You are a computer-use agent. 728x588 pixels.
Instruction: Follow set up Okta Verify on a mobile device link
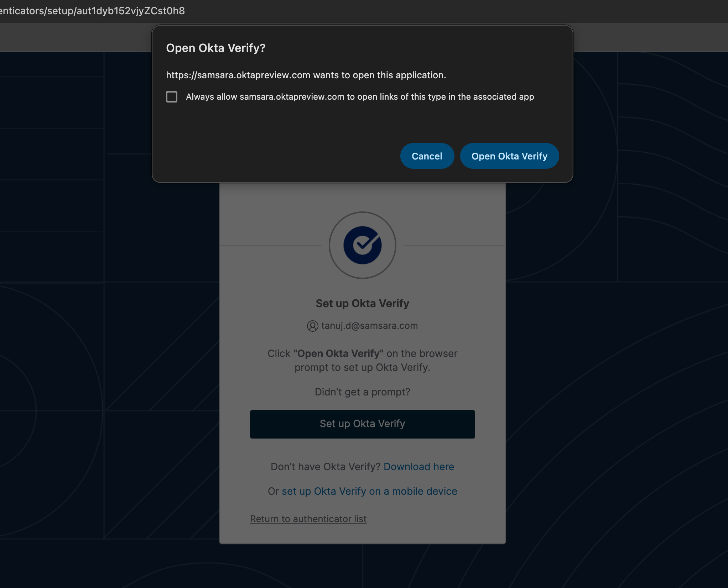click(x=369, y=491)
